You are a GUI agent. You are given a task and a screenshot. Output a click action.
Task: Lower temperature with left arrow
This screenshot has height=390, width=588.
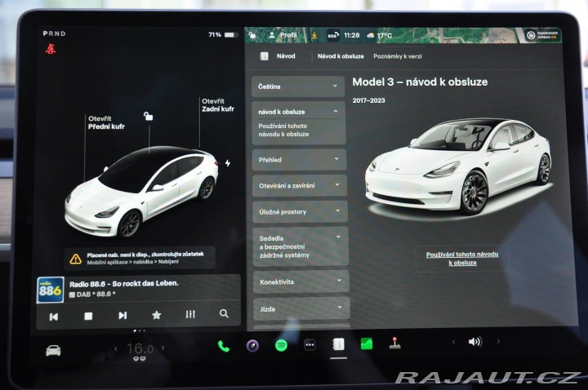pyautogui.click(x=115, y=348)
